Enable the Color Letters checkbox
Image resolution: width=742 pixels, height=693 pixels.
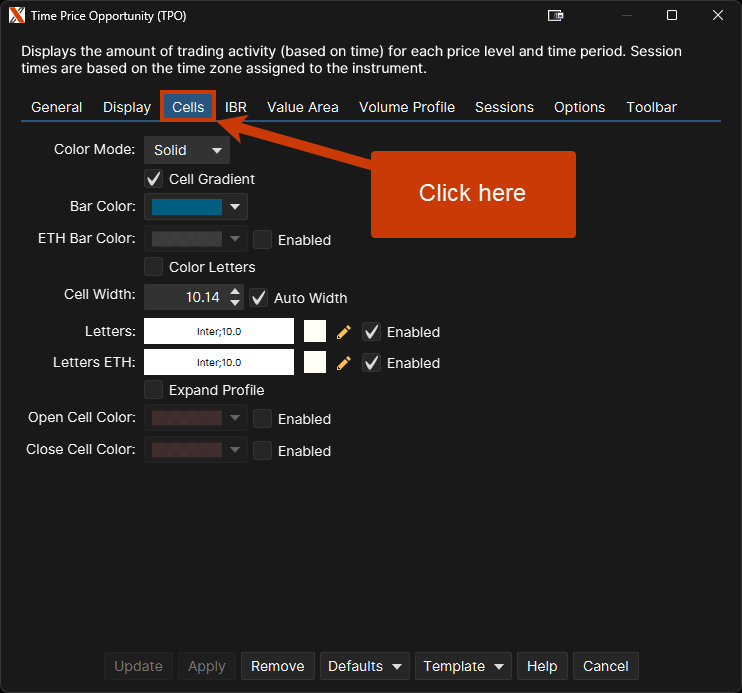pyautogui.click(x=154, y=267)
